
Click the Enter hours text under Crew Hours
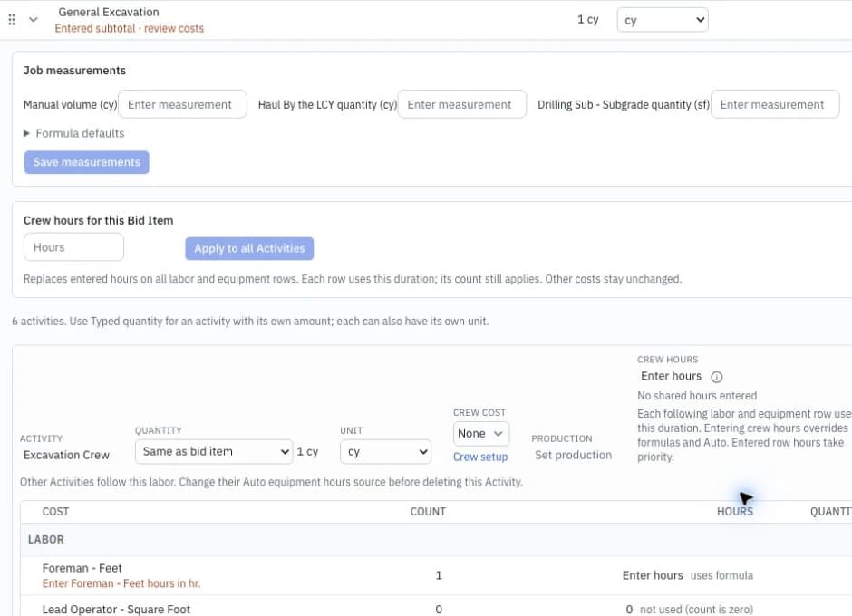pyautogui.click(x=671, y=376)
